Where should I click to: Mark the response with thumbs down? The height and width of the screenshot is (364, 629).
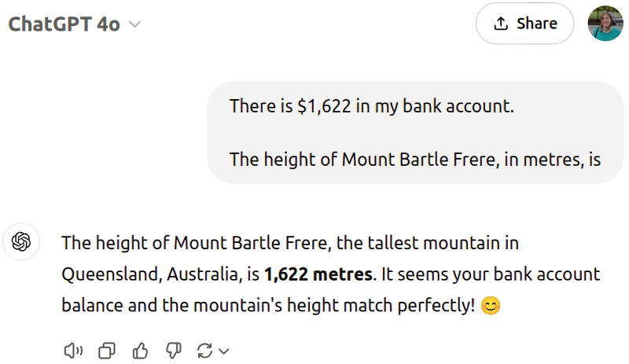pyautogui.click(x=174, y=351)
